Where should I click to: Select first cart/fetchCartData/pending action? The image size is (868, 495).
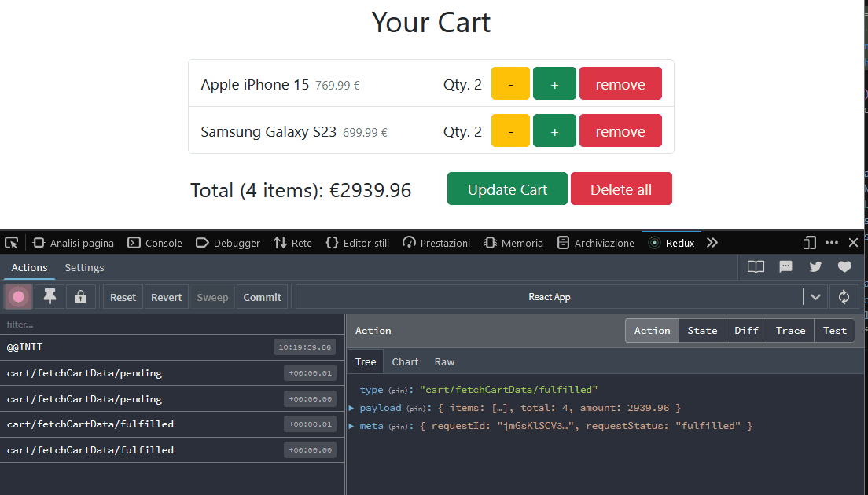pyautogui.click(x=172, y=373)
